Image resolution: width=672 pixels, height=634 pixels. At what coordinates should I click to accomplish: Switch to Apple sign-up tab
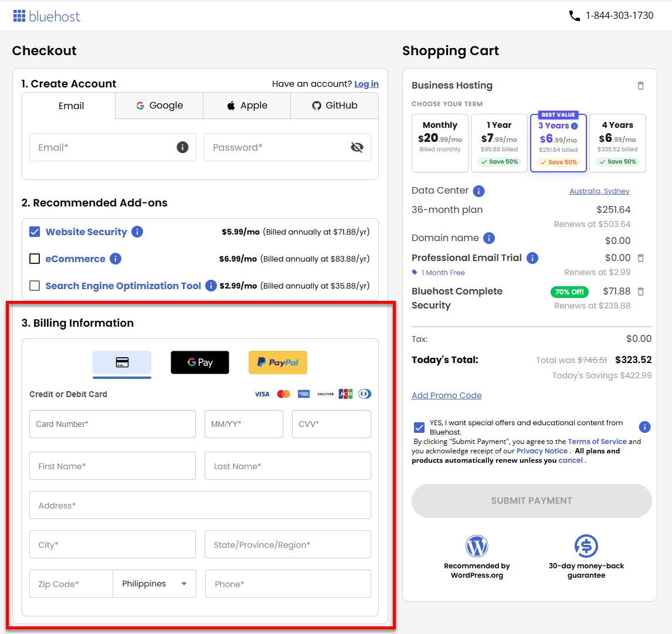point(247,106)
